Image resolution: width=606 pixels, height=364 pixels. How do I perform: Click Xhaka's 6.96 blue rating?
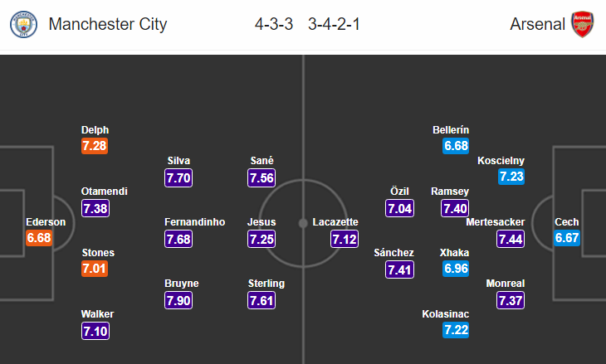pos(456,269)
